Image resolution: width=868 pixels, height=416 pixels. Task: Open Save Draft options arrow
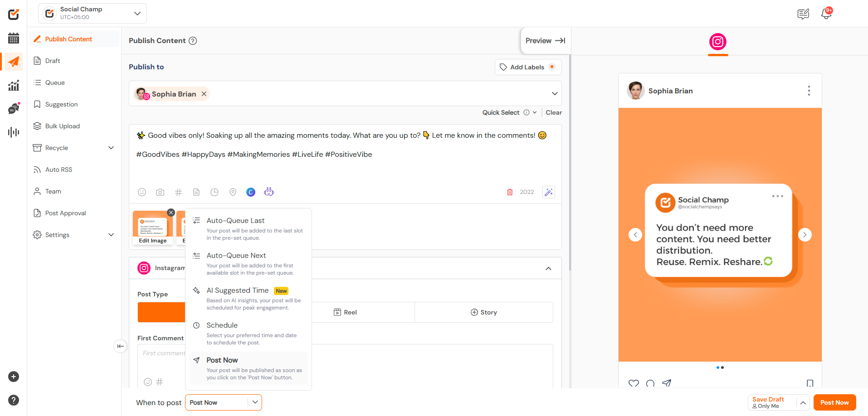(x=803, y=402)
